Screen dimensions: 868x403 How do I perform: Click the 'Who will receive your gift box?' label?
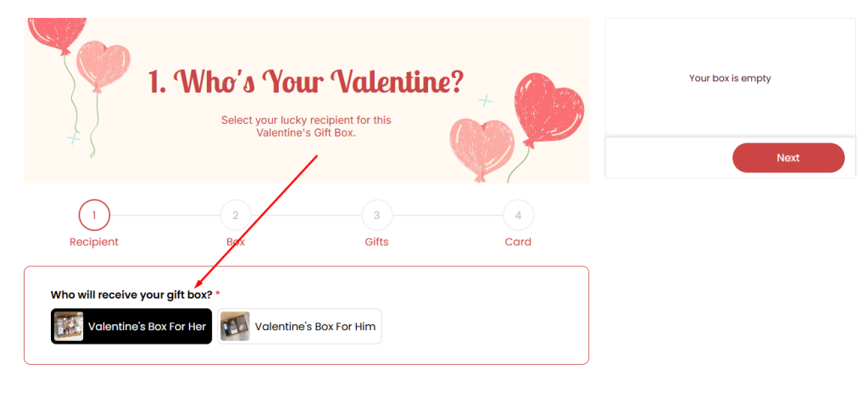(x=131, y=294)
